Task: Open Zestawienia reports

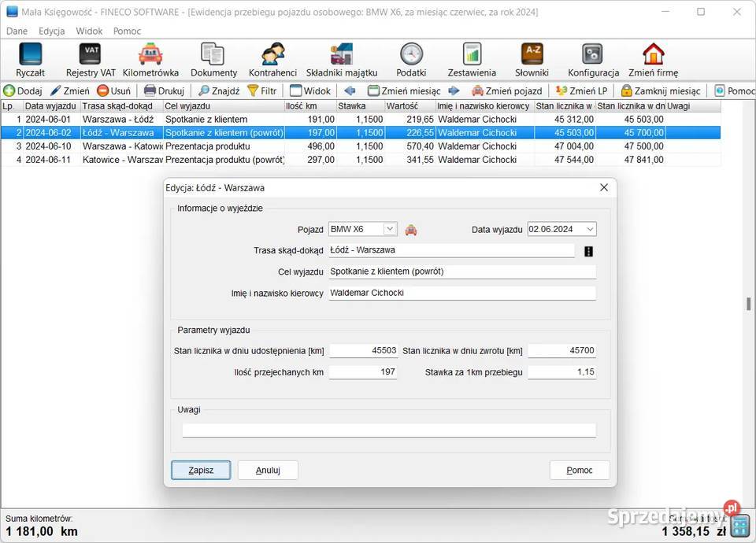Action: click(472, 60)
